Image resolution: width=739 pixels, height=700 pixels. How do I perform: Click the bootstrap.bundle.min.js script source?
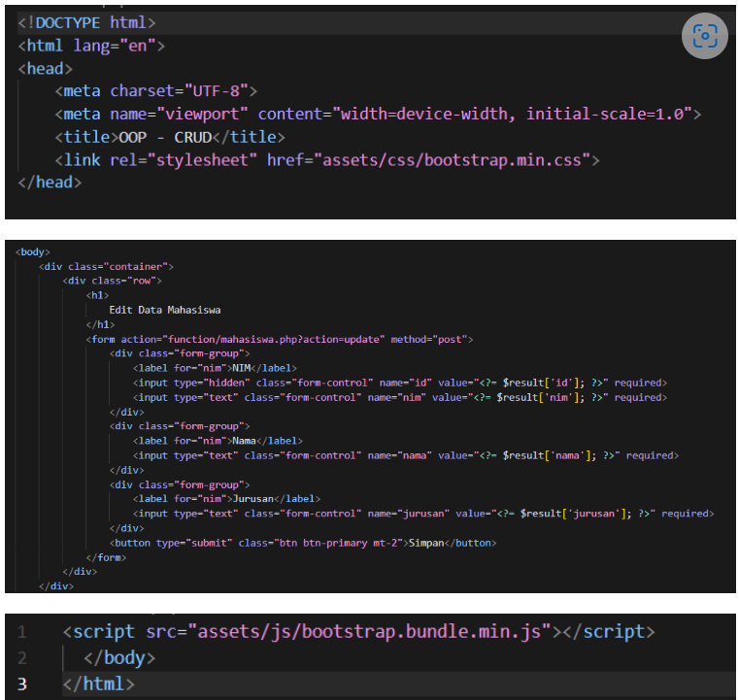click(x=372, y=632)
